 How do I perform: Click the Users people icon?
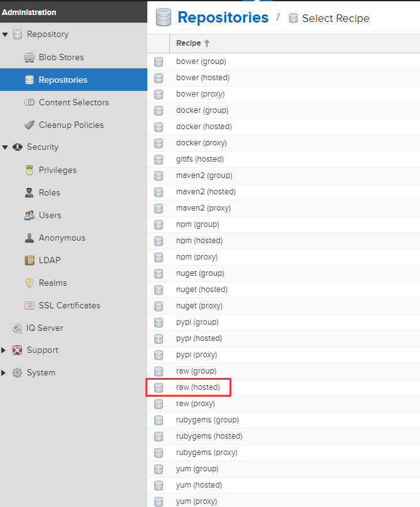29,216
